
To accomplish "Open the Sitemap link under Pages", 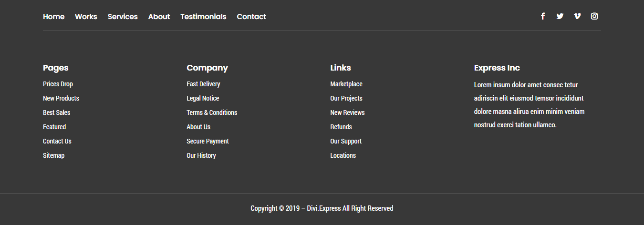I will click(53, 155).
